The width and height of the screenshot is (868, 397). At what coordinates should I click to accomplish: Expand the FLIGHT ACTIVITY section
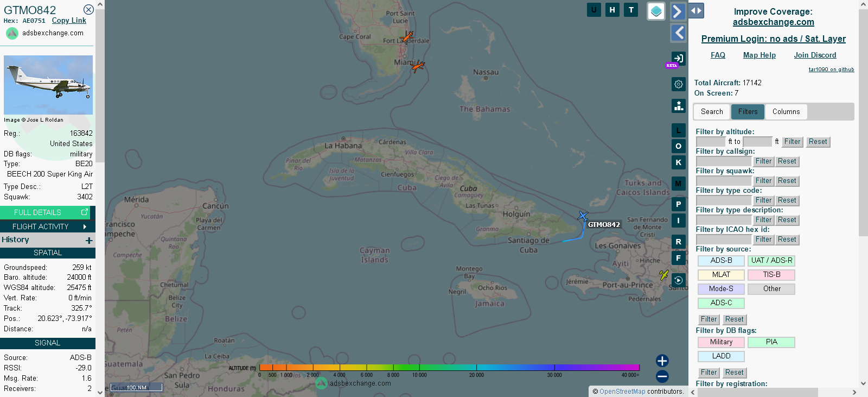48,226
